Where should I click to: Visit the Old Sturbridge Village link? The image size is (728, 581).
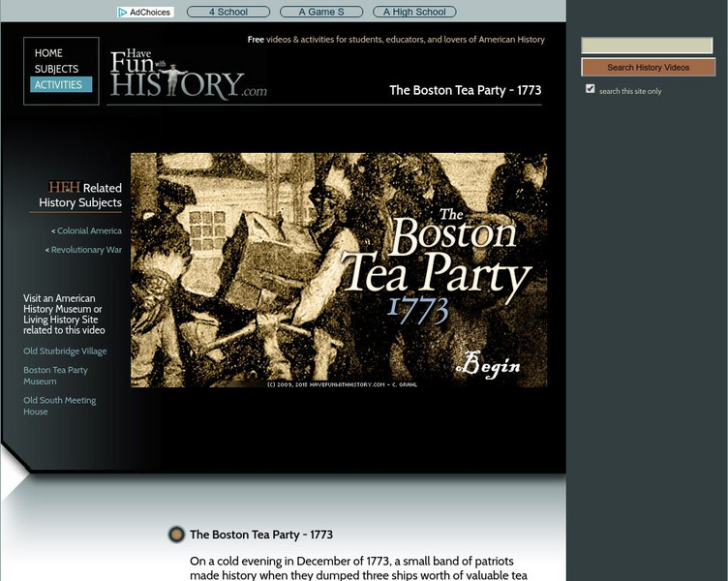click(x=65, y=352)
